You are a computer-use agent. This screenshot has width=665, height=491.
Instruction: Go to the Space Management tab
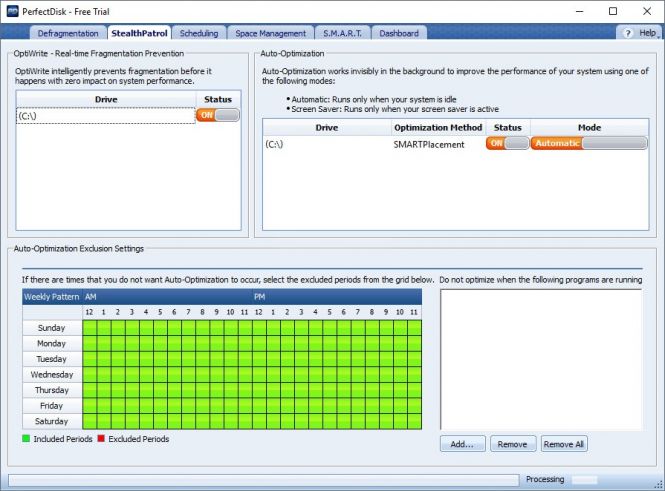point(271,33)
